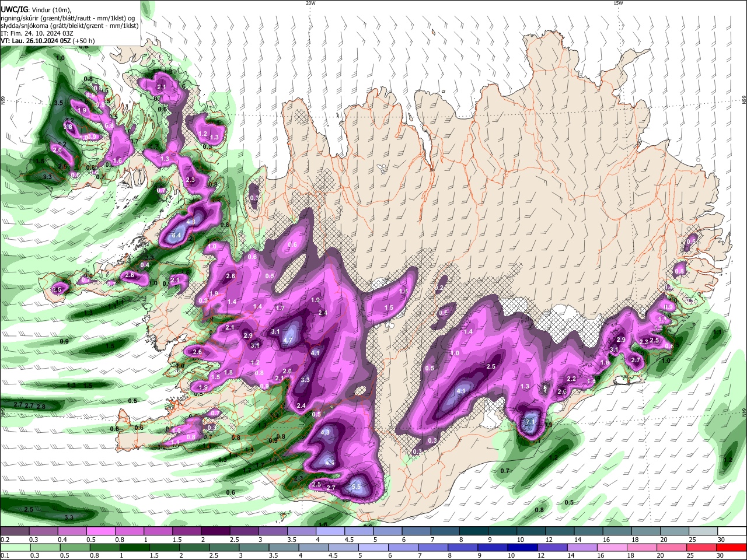Screen dimensions: 747x560
Task: Click the '0.1' label in the lower legend row
Action: tap(5, 555)
